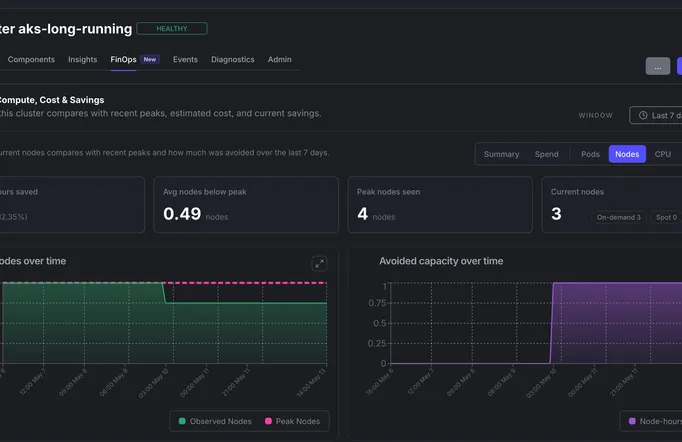This screenshot has height=442, width=682.
Task: Click the Avoided capacity over time title
Action: pyautogui.click(x=441, y=261)
